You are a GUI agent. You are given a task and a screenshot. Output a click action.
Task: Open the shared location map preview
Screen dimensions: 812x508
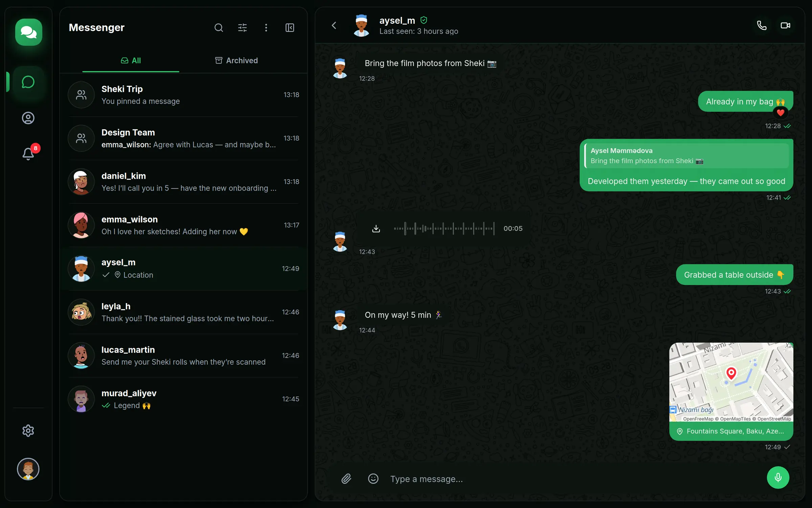[731, 382]
